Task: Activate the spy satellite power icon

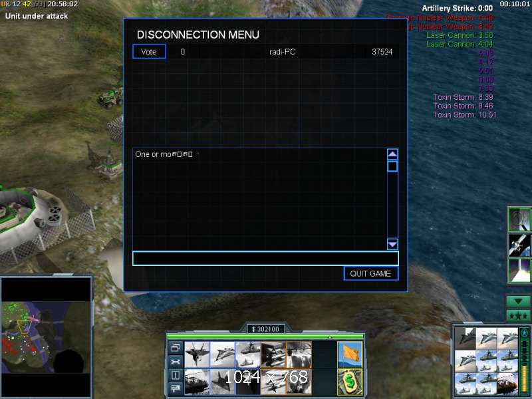Action: click(x=519, y=245)
